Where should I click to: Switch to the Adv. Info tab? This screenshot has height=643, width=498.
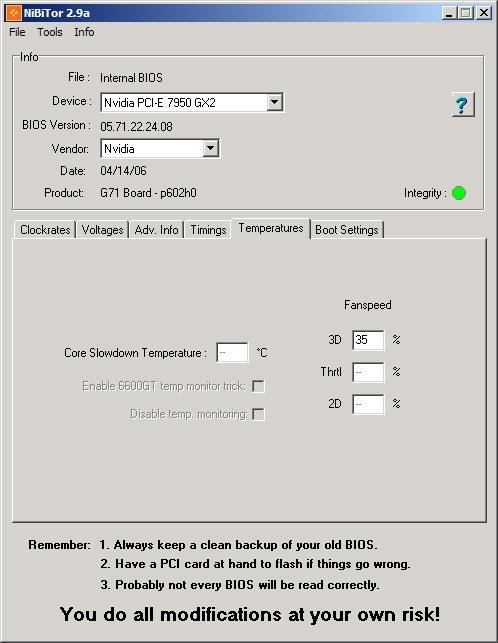(x=156, y=230)
